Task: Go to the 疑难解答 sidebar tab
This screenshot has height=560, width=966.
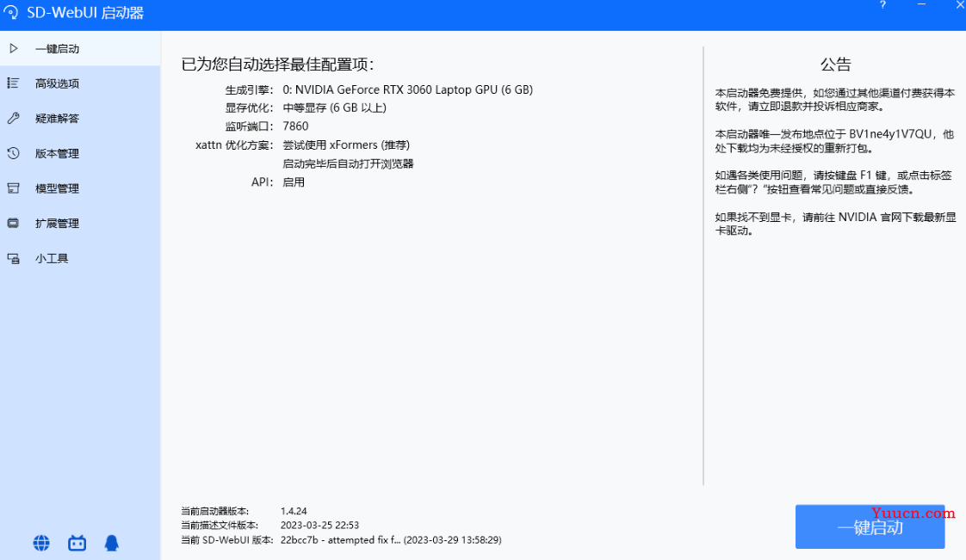Action: pos(80,118)
